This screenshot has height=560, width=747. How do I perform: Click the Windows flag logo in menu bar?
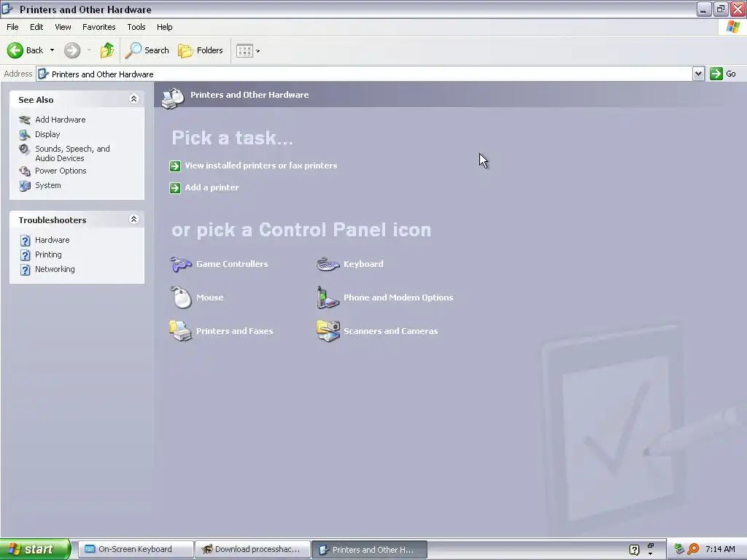(732, 27)
